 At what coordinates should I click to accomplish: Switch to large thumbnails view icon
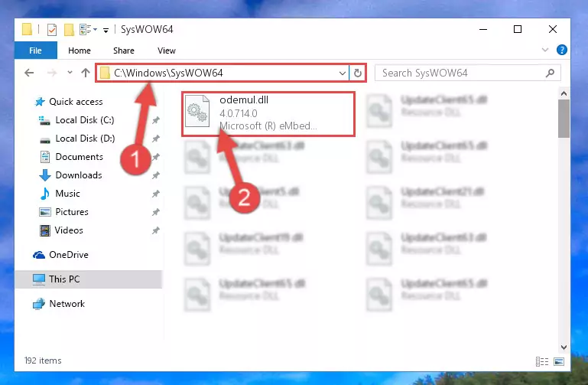tap(559, 361)
